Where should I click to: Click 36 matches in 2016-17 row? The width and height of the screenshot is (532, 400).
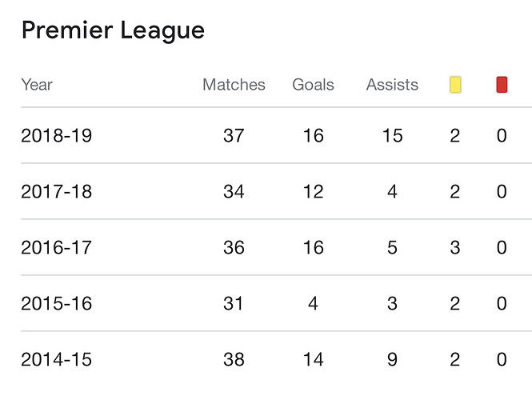(234, 247)
